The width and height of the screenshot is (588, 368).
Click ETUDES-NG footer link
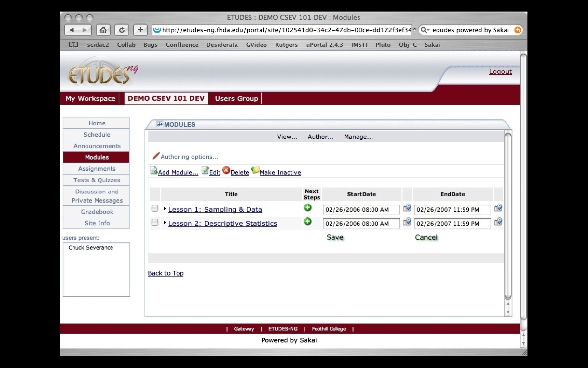pyautogui.click(x=283, y=329)
